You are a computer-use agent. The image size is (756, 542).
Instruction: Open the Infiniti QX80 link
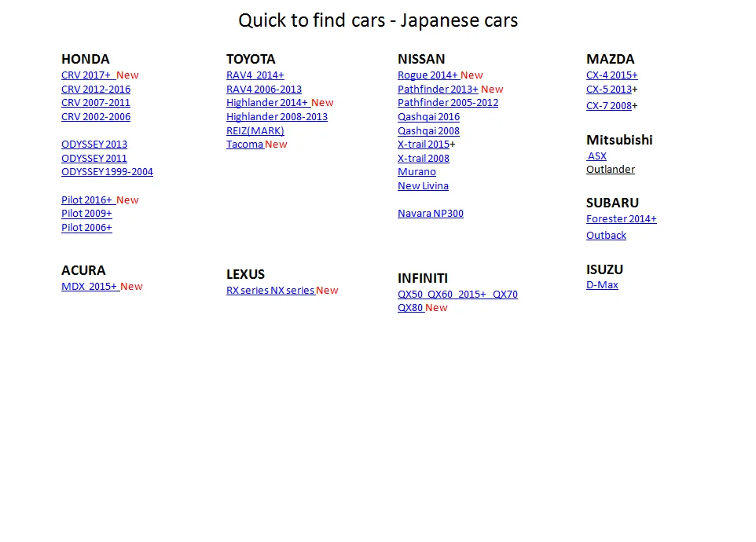[x=410, y=308]
